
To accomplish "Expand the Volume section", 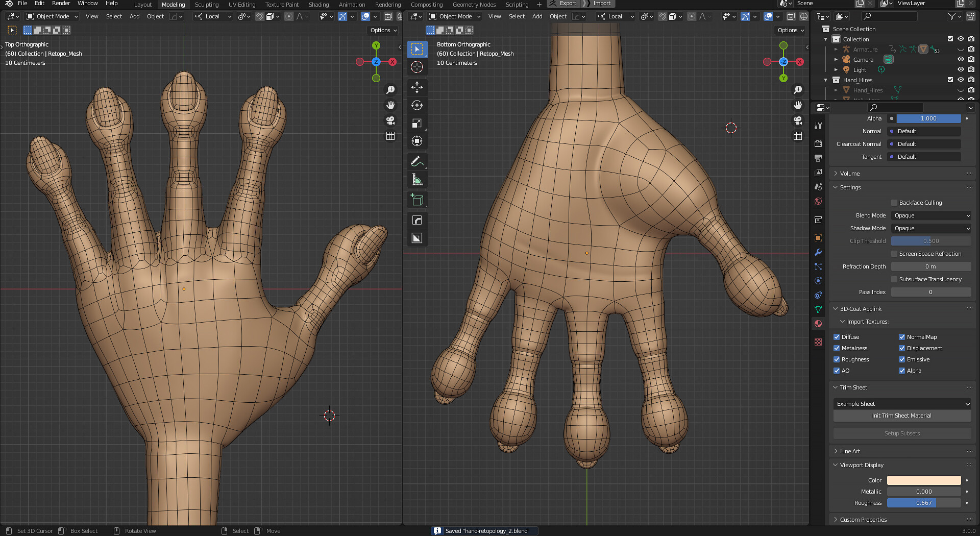I will [847, 173].
